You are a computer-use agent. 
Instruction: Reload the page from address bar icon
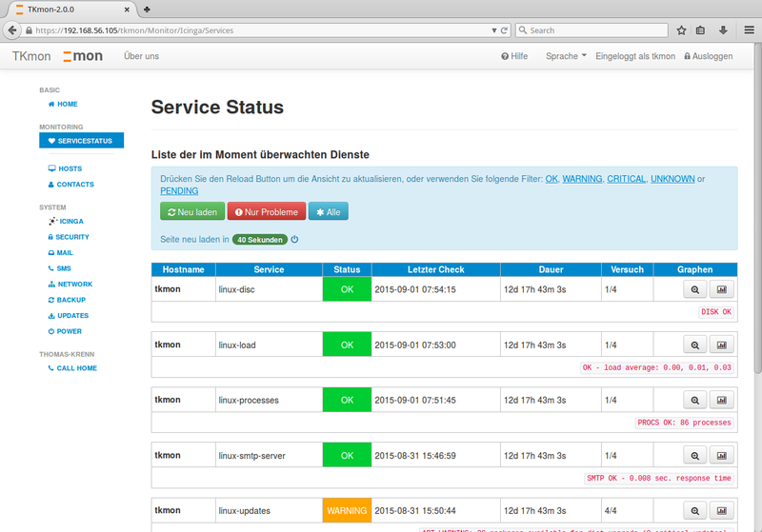pos(504,30)
